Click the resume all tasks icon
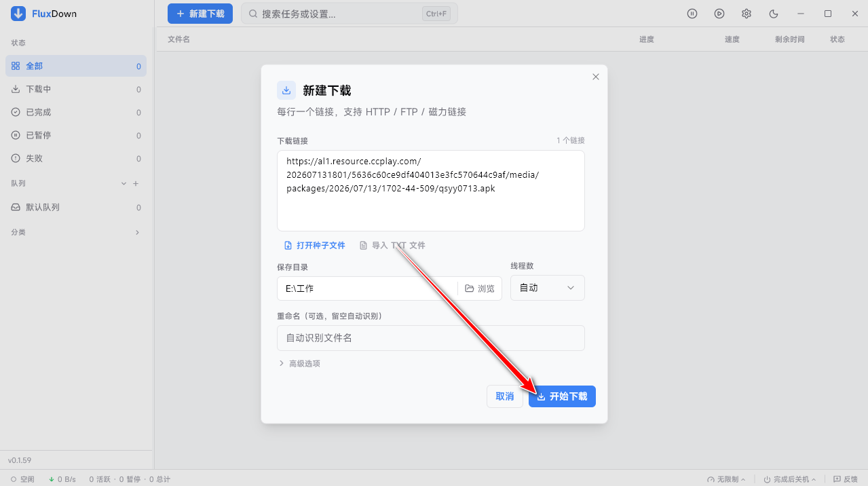 (x=719, y=14)
